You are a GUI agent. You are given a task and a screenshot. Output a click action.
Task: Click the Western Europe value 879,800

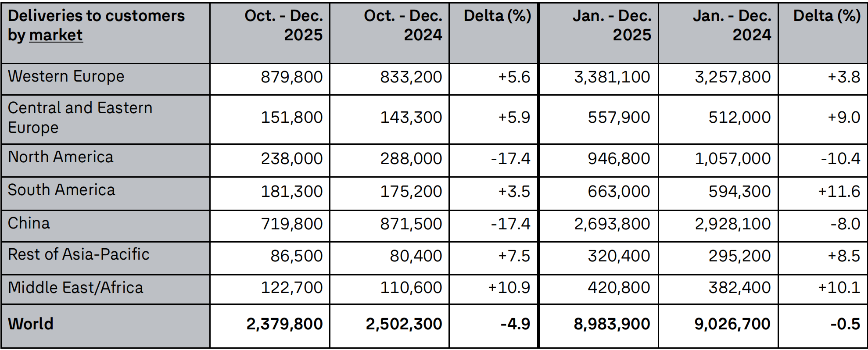292,77
